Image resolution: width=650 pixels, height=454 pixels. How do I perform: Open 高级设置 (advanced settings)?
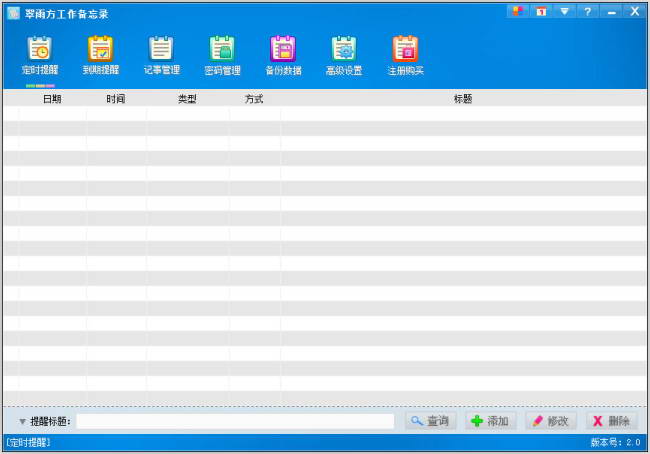pyautogui.click(x=344, y=55)
